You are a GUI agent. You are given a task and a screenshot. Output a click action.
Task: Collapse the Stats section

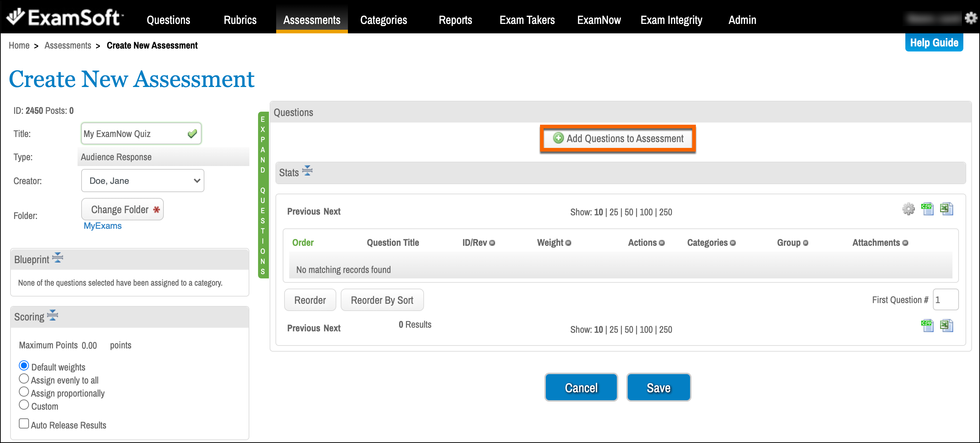(x=307, y=171)
